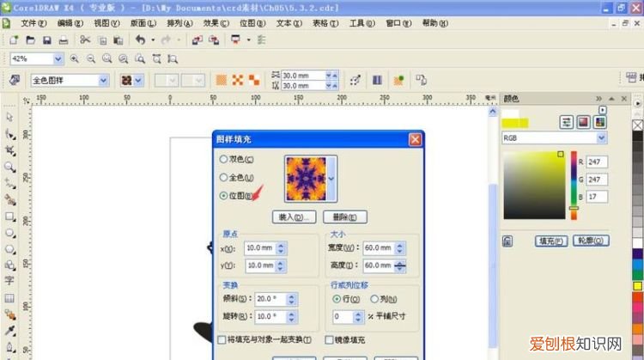Expand the pattern preview dropdown arrow

coord(331,179)
